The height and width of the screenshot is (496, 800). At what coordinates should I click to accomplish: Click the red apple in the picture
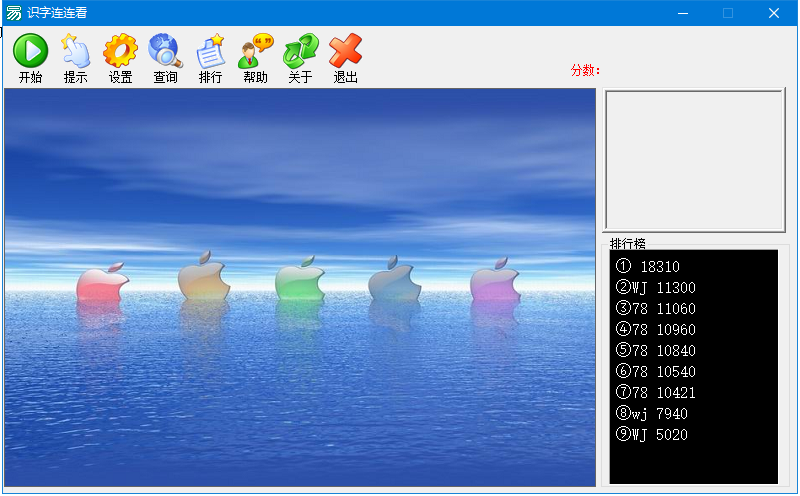click(102, 284)
